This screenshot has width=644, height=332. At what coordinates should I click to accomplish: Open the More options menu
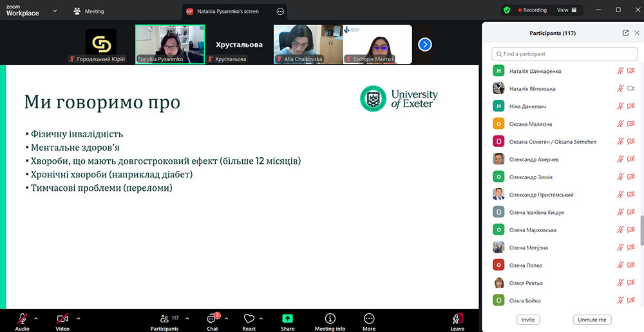[369, 320]
